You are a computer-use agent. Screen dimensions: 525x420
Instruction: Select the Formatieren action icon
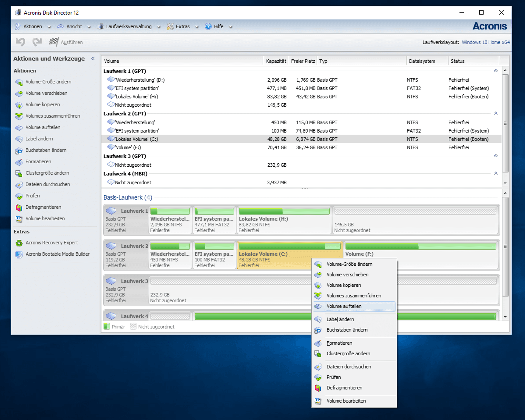[19, 162]
